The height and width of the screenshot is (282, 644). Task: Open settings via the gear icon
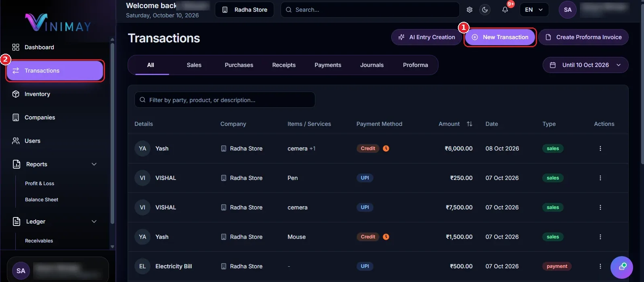pyautogui.click(x=470, y=10)
